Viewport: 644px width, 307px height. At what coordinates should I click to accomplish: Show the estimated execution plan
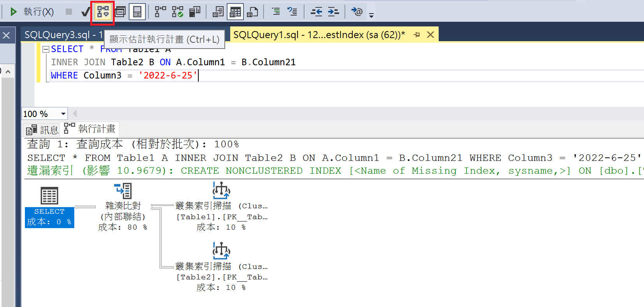103,12
